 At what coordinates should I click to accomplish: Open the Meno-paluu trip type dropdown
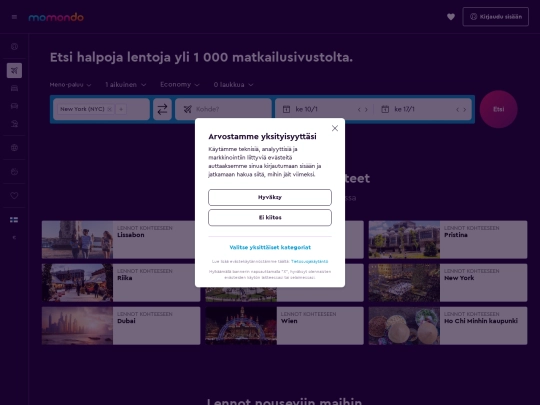(70, 85)
